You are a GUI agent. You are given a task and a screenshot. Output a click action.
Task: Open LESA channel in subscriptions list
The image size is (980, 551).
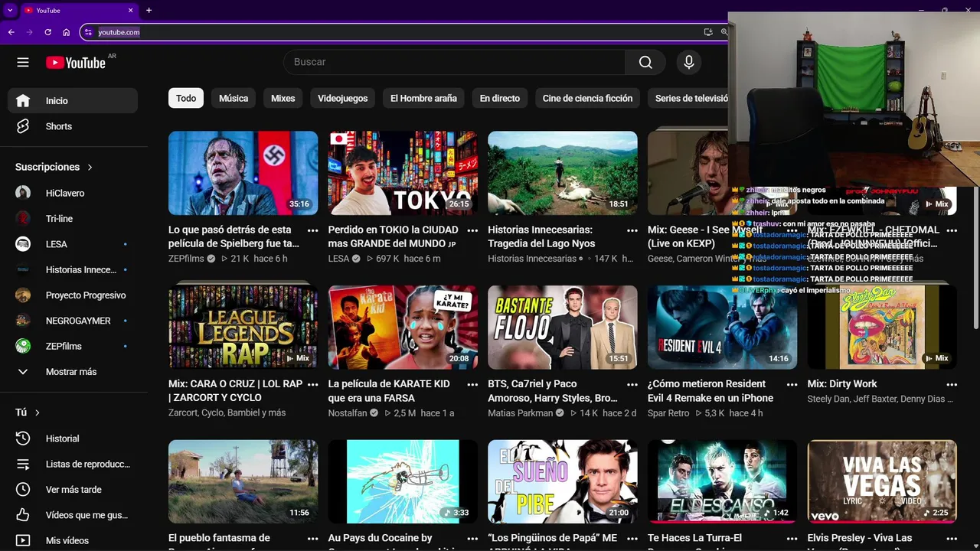[x=73, y=244]
